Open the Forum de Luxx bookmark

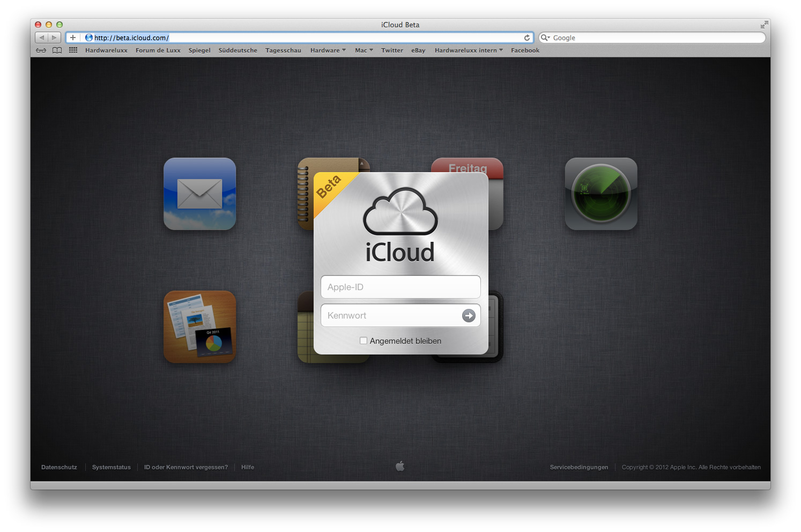[158, 50]
